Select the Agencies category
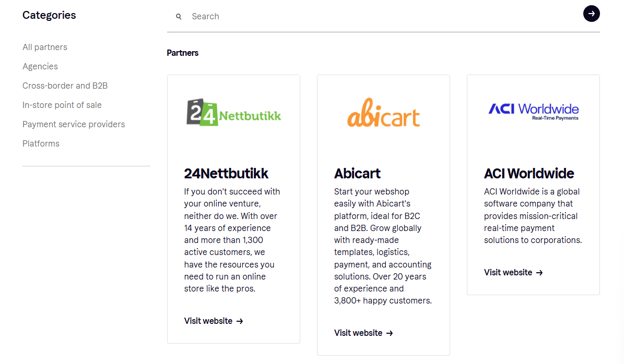This screenshot has height=364, width=624. point(40,66)
